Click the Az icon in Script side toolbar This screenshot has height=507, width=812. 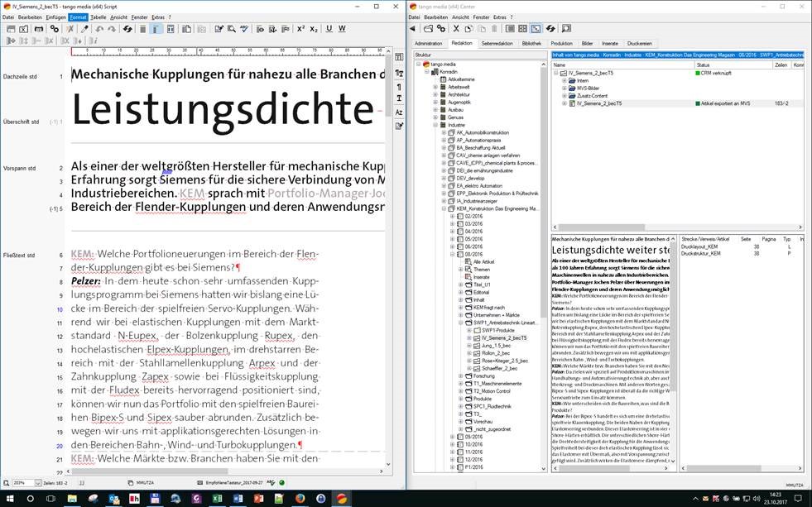[x=399, y=112]
